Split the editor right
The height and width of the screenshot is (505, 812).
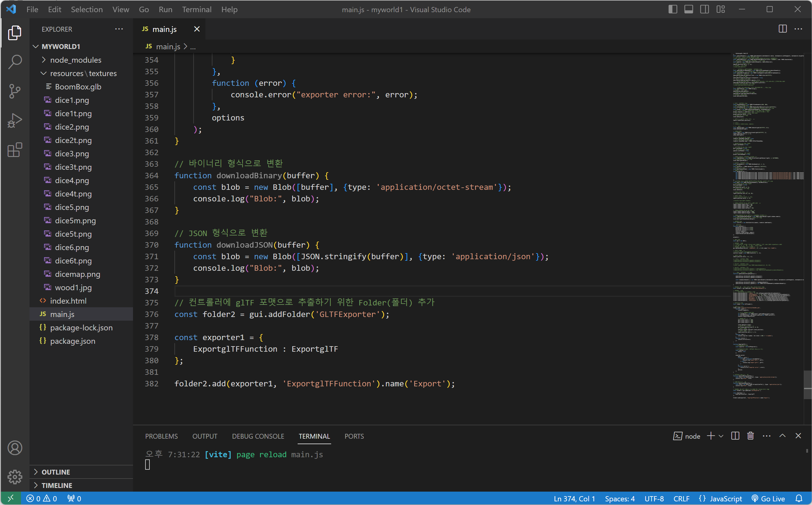click(x=782, y=29)
